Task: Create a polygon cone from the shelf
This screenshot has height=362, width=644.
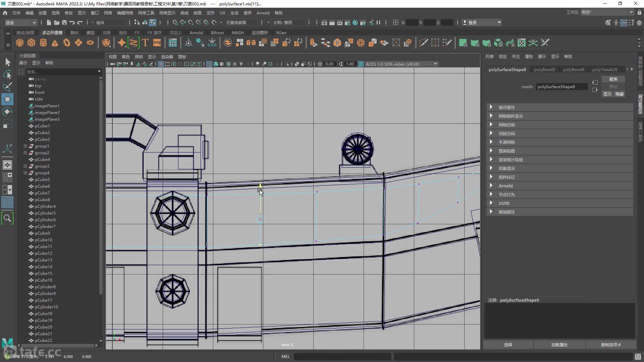Action: coord(55,43)
